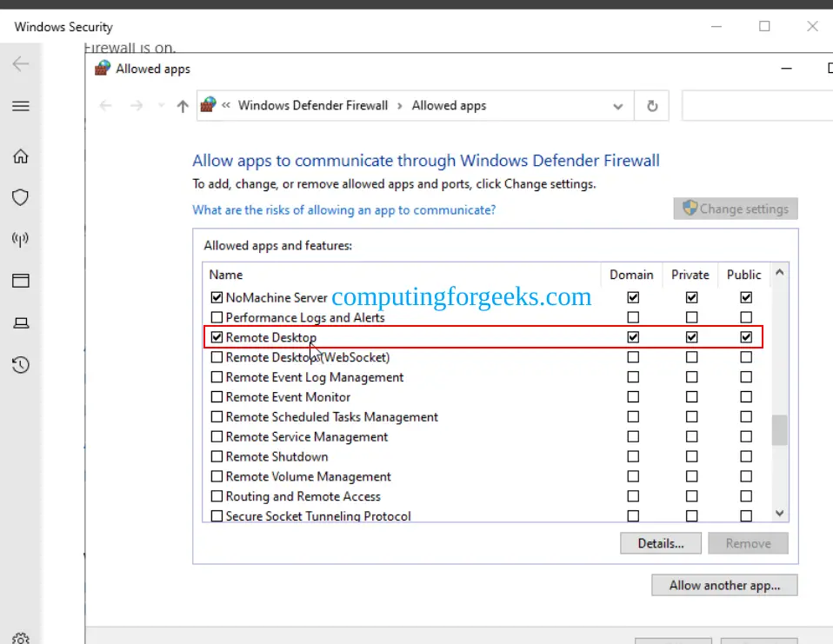Open the Windows Security hamburger menu
The width and height of the screenshot is (833, 644).
(21, 106)
